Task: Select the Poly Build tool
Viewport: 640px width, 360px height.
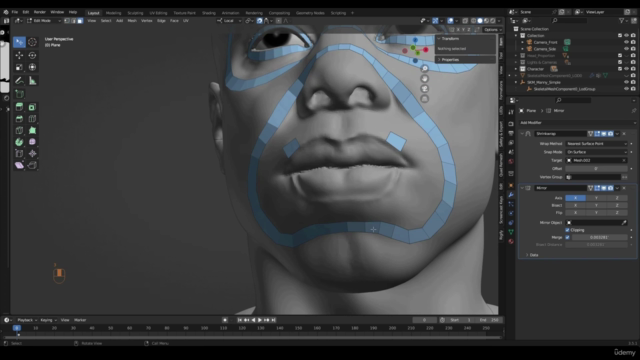Action: (32, 131)
